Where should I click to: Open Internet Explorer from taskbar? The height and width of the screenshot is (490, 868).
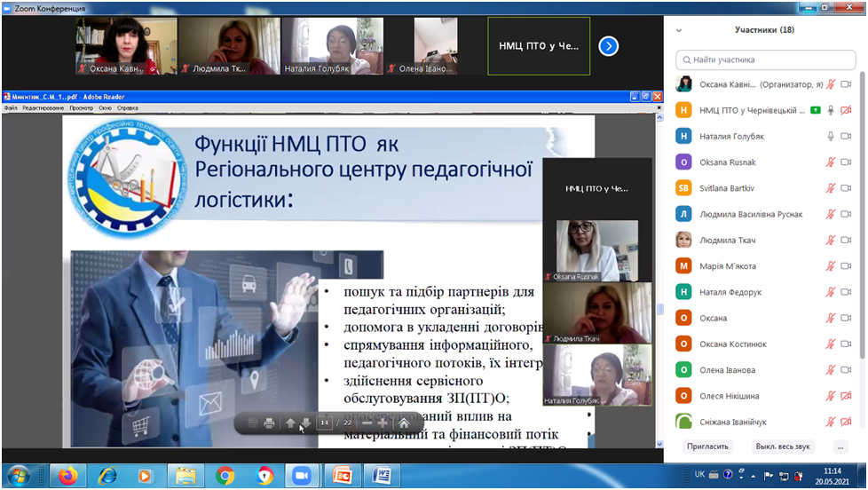pos(107,476)
